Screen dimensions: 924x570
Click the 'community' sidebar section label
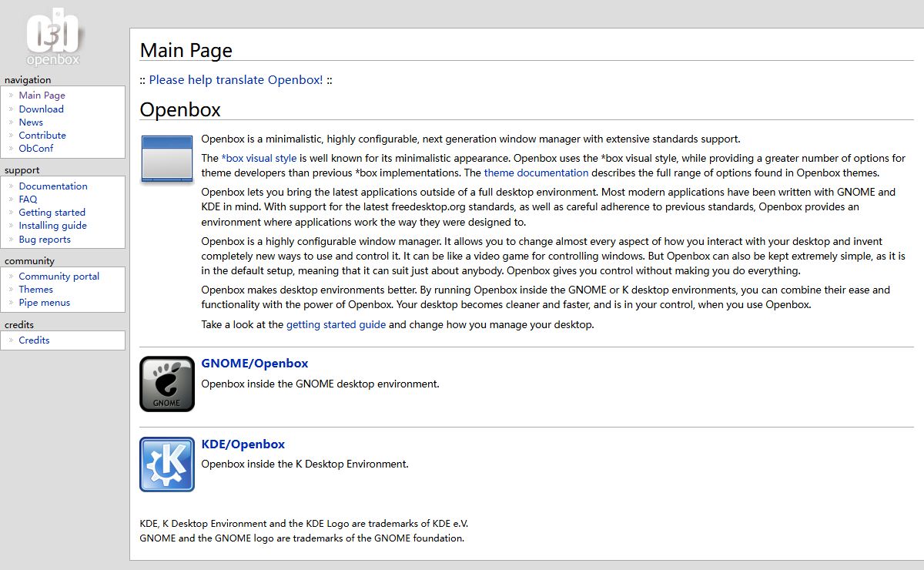30,261
